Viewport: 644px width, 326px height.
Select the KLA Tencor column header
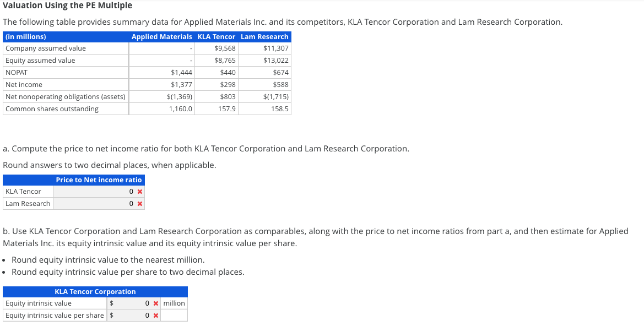click(x=216, y=36)
